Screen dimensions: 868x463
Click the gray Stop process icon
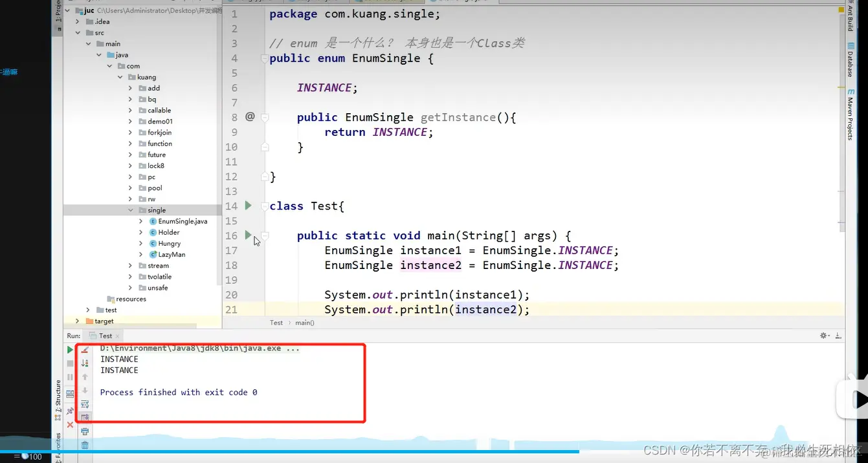[x=71, y=363]
